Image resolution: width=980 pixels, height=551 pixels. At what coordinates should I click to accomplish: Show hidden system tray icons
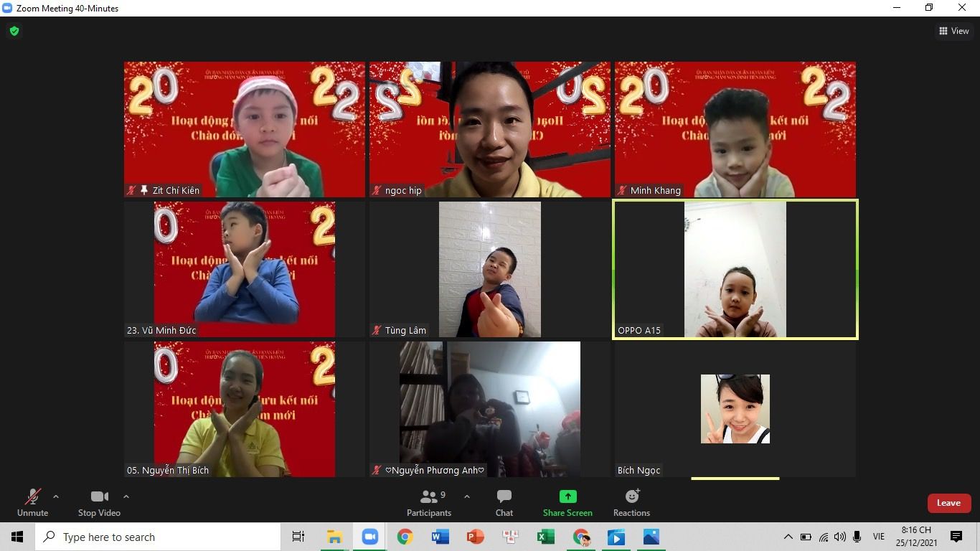(788, 537)
